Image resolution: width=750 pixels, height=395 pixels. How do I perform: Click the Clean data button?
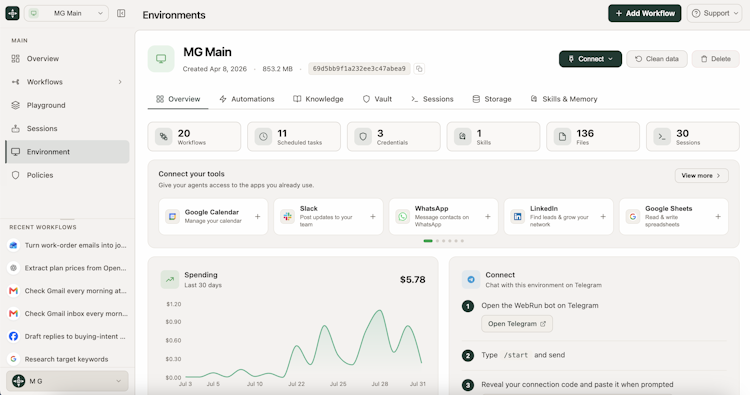(657, 59)
